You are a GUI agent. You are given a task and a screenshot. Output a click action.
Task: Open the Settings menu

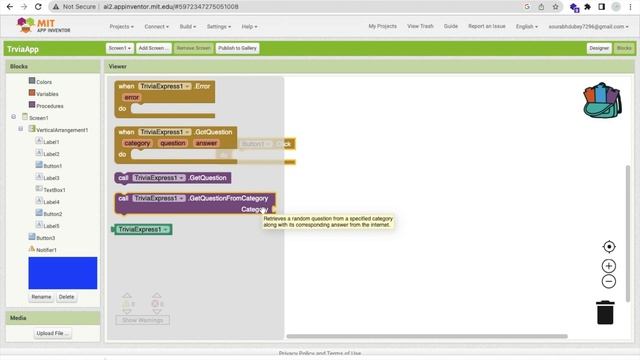pyautogui.click(x=218, y=27)
